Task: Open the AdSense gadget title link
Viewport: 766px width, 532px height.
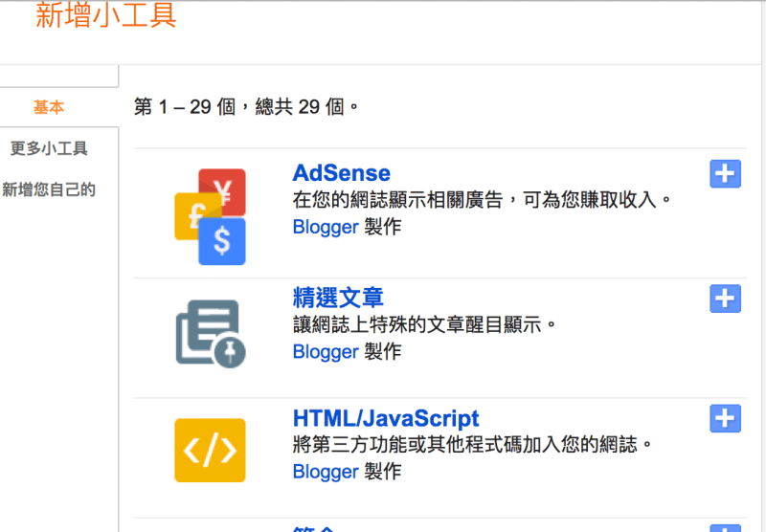Action: (x=342, y=173)
